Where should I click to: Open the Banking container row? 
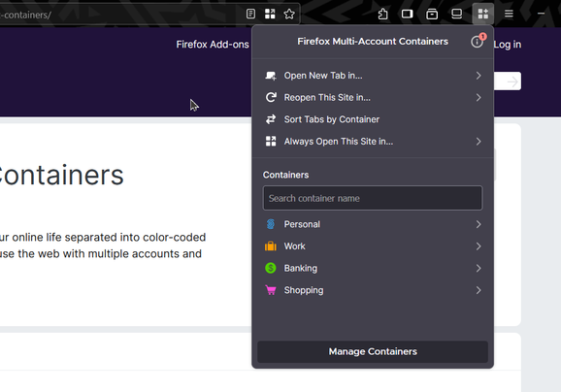point(373,268)
